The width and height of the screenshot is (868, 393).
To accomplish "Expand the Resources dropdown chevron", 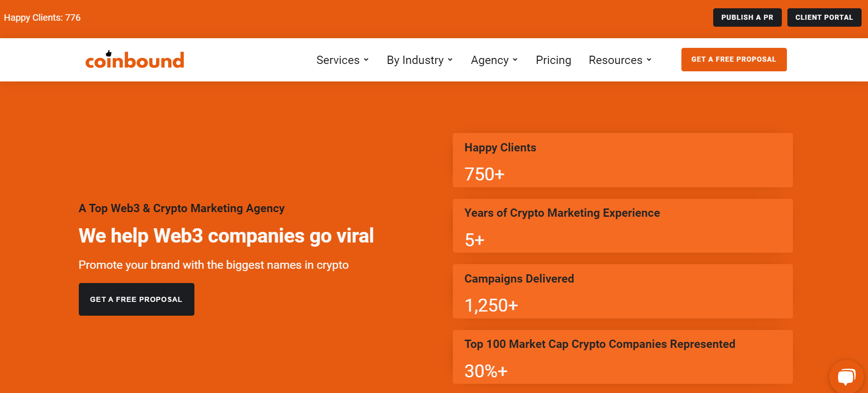I will coord(649,60).
